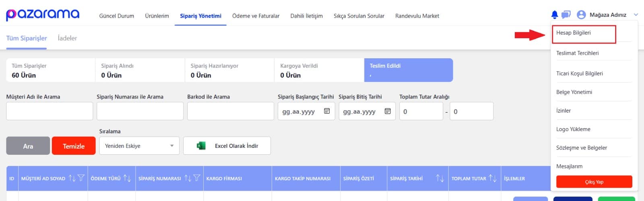The height and width of the screenshot is (201, 644).
Task: Click the red Temizle button
Action: click(x=74, y=146)
